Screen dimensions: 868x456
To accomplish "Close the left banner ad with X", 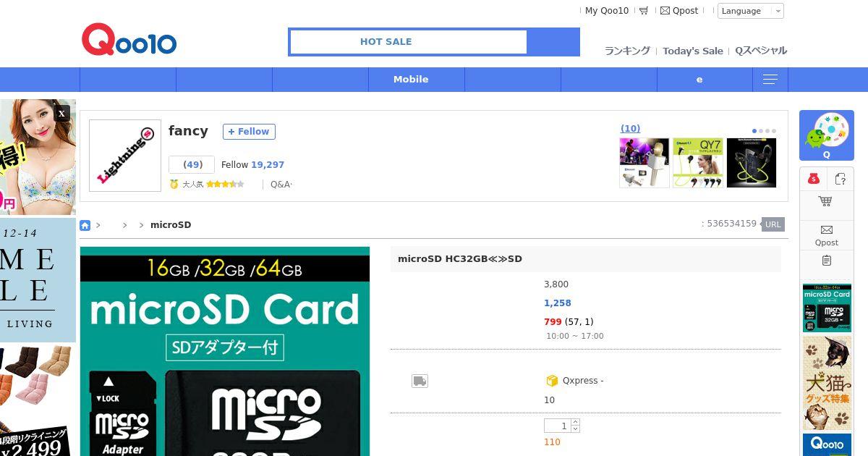I will [x=62, y=113].
